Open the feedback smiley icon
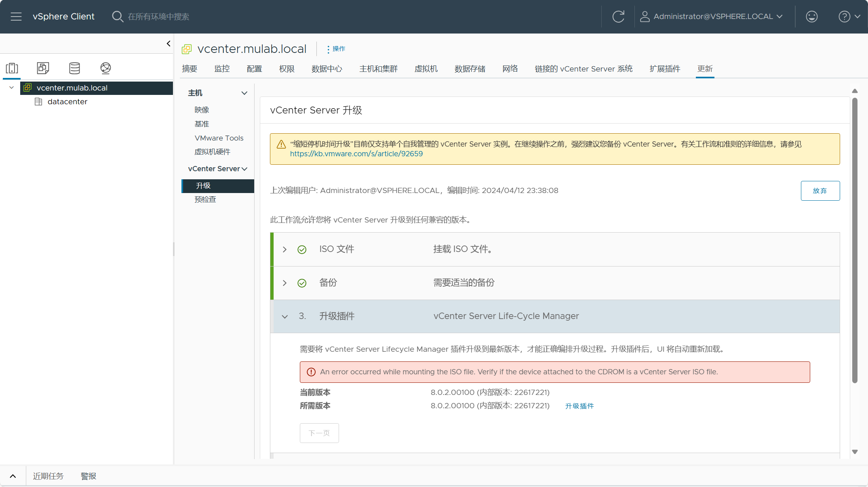Image resolution: width=868 pixels, height=487 pixels. (x=811, y=17)
